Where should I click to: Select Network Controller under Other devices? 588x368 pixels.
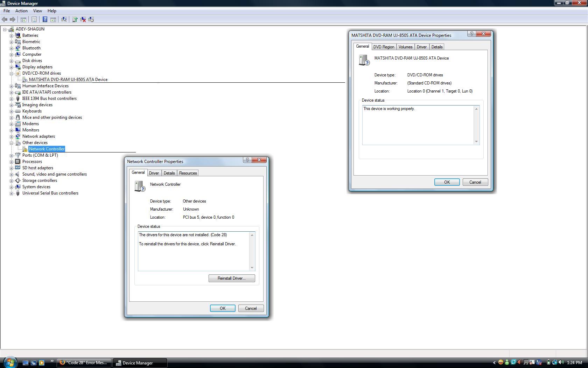pos(47,149)
